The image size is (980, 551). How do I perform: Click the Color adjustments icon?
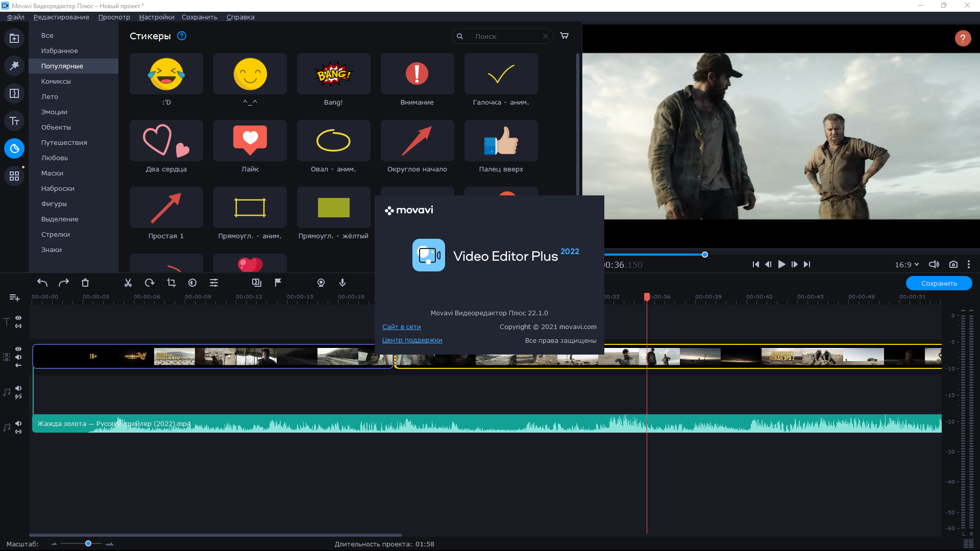click(192, 283)
